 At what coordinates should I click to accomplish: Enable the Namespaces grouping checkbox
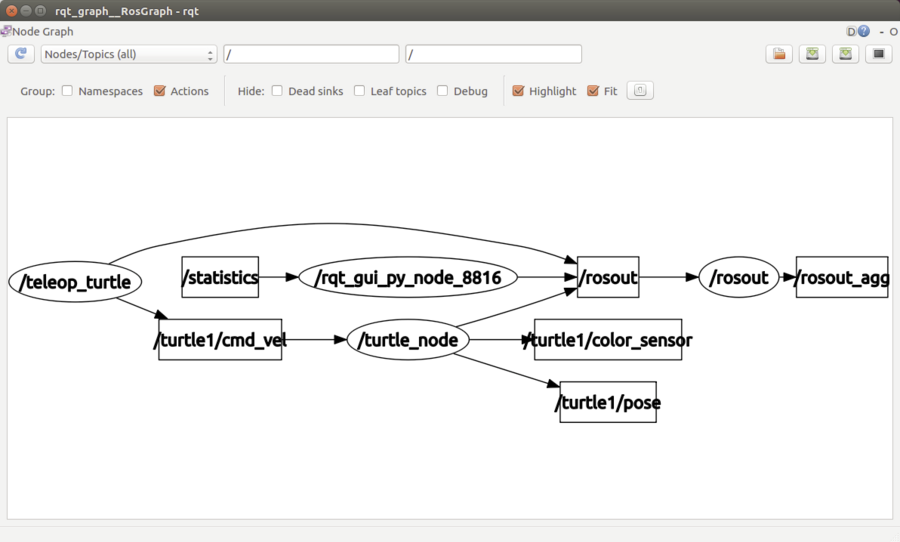click(x=67, y=91)
